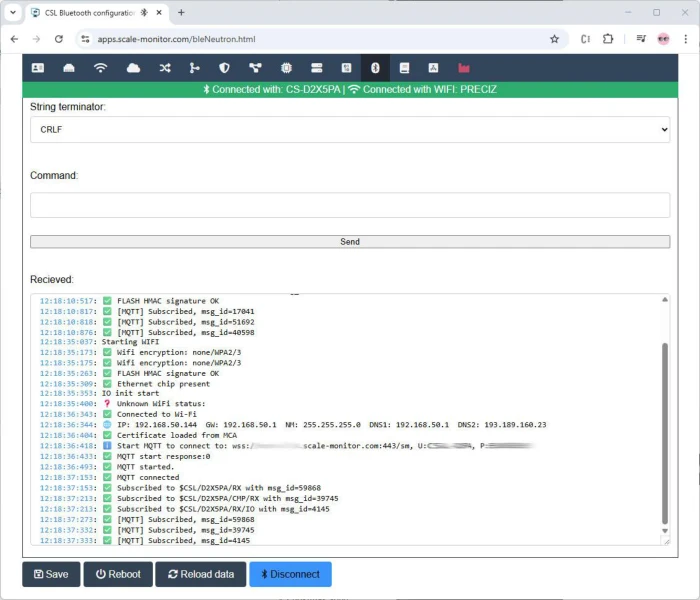This screenshot has width=700, height=600.
Task: Click the 'Unknown WiFi status:' log line
Action: [x=122, y=404]
